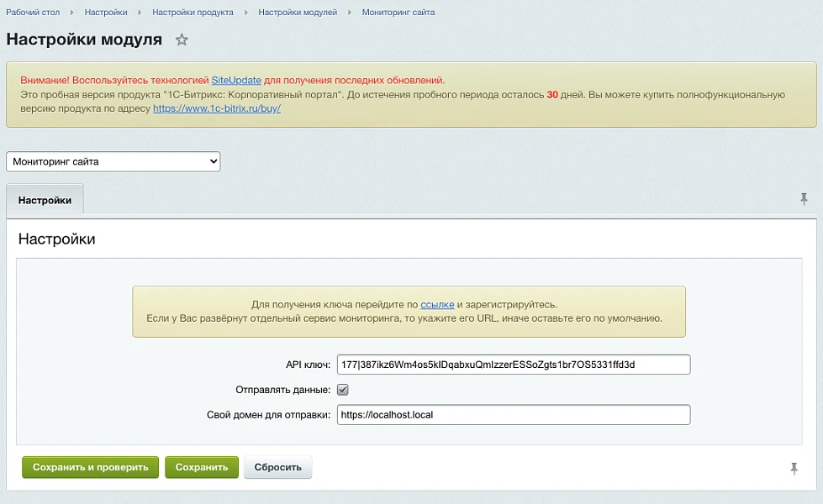Open Настройки продукта breadcrumb
The width and height of the screenshot is (823, 504).
193,12
